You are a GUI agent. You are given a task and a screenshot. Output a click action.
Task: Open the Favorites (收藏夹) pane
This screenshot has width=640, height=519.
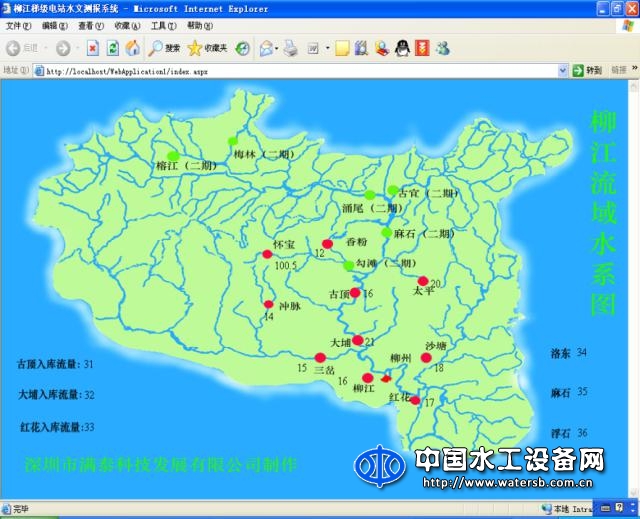point(207,48)
